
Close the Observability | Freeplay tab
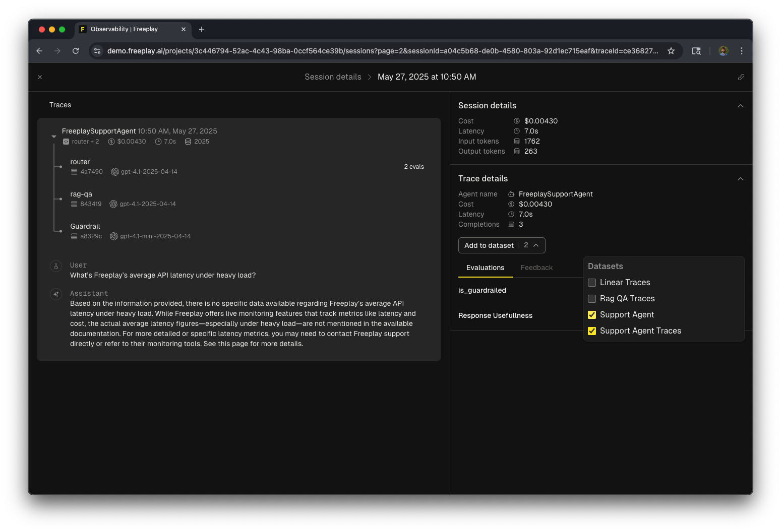click(x=184, y=29)
